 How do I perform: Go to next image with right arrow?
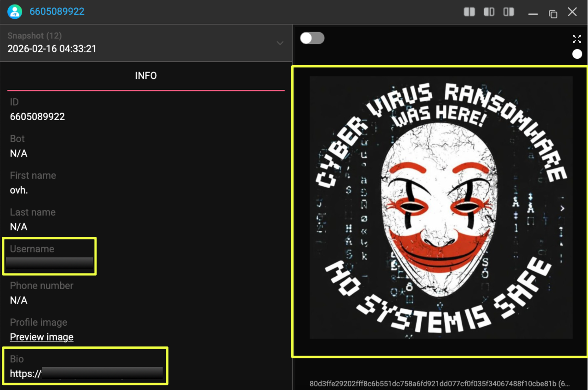tap(562, 209)
